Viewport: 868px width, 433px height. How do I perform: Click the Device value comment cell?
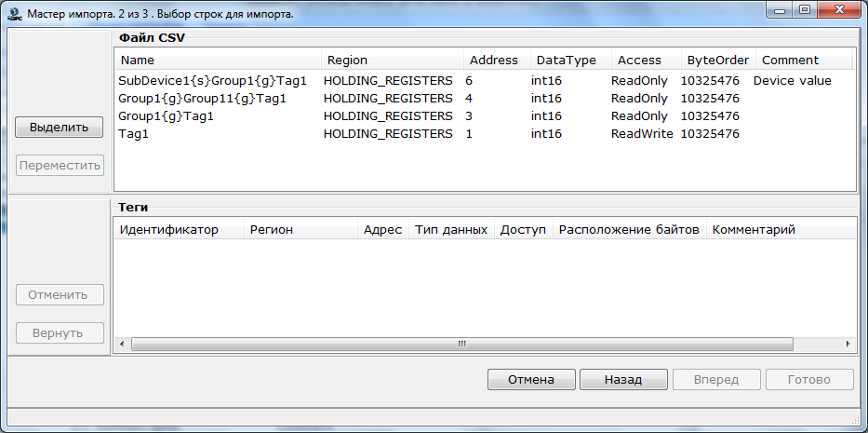(792, 81)
